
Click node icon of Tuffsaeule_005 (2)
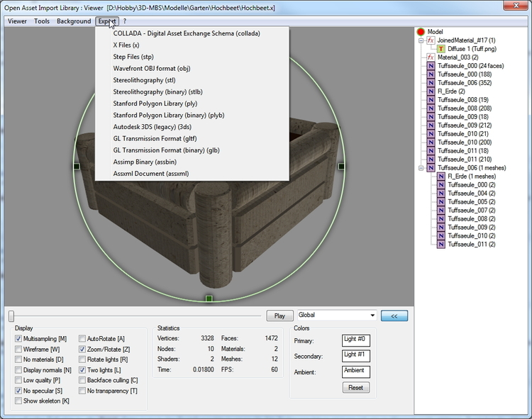point(441,202)
